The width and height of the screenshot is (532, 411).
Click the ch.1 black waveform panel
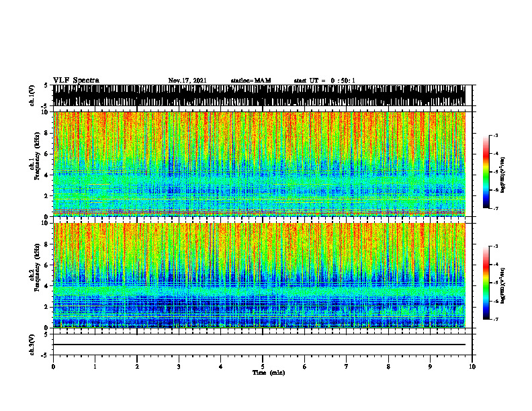pos(259,95)
